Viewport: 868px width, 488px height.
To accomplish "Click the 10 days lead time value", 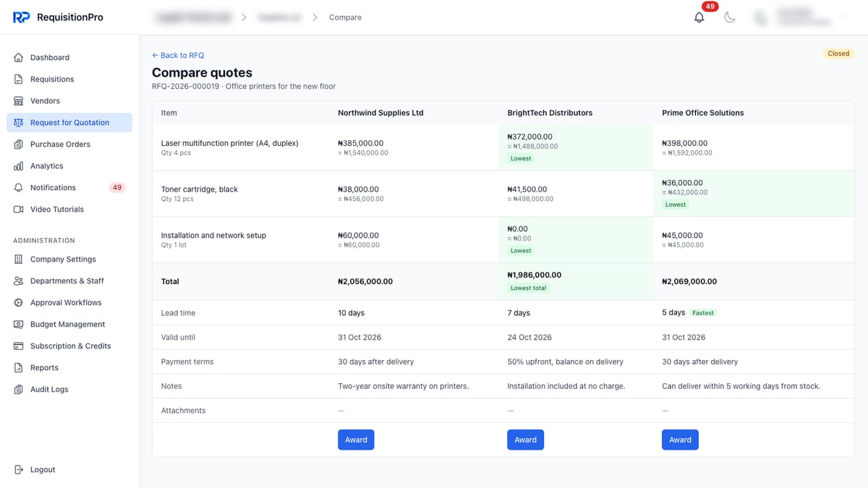I will tap(351, 313).
